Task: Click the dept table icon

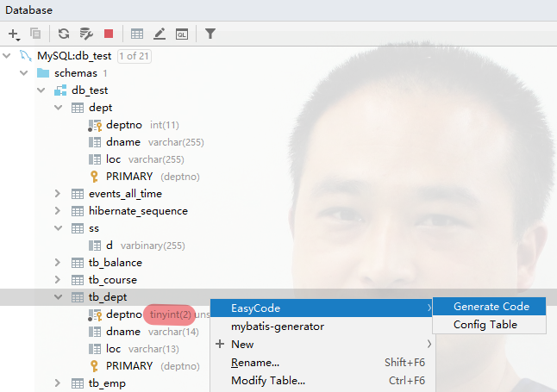Action: click(x=78, y=108)
